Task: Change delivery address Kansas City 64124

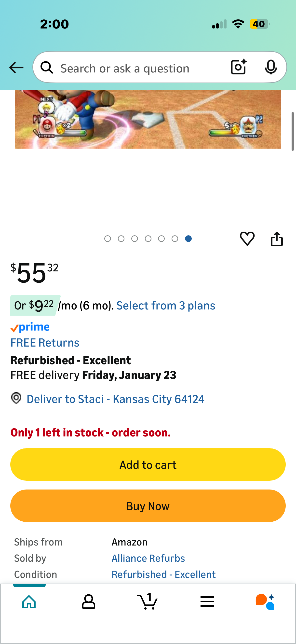Action: click(115, 399)
